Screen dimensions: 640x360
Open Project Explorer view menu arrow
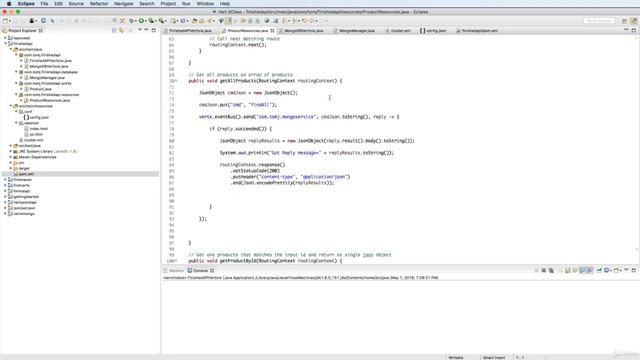140,30
